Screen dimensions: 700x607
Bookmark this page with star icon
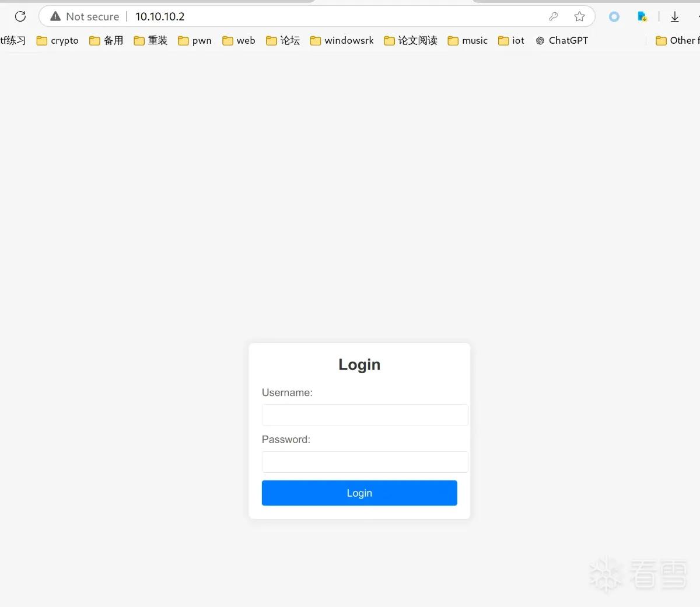tap(579, 16)
